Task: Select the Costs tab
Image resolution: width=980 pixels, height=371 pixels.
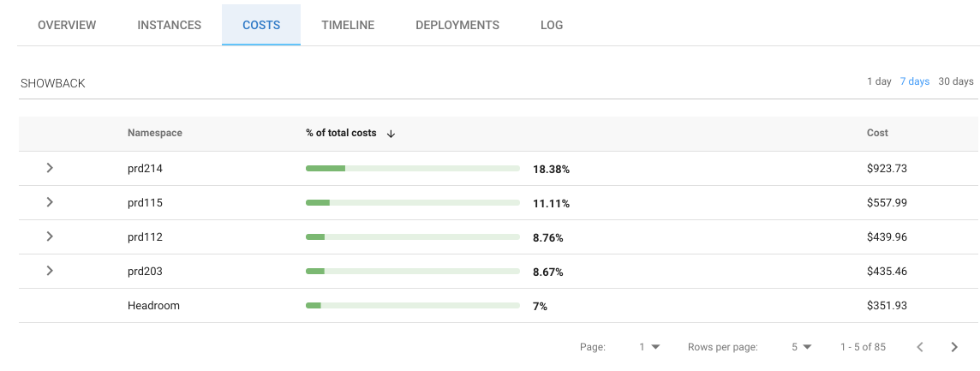Action: 261,25
